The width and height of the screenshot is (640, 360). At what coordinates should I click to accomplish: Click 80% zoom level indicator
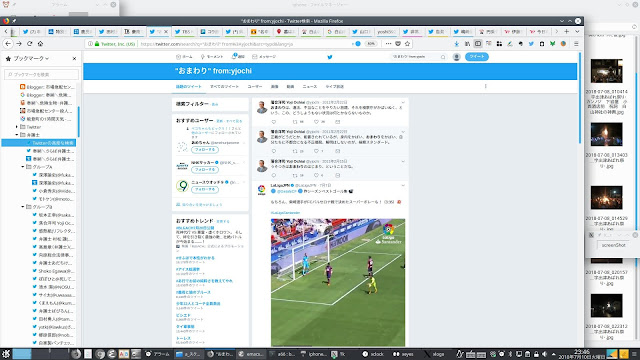(371, 44)
